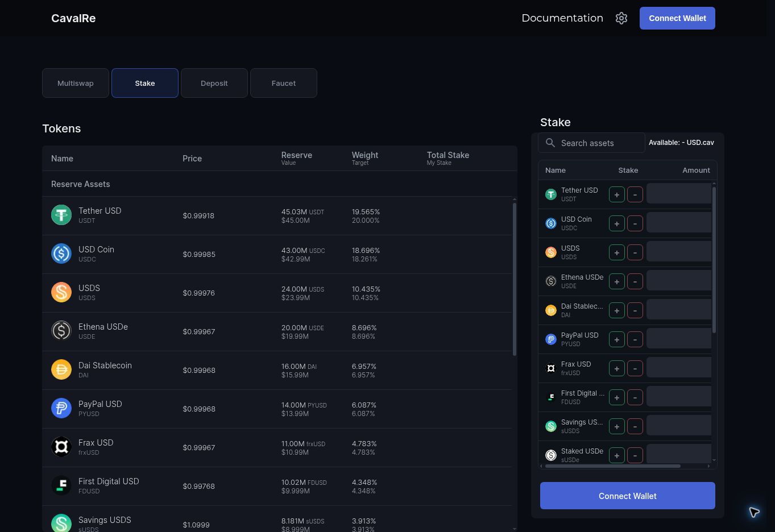Click the Reserve Assets section label
This screenshot has width=775, height=532.
pos(81,184)
